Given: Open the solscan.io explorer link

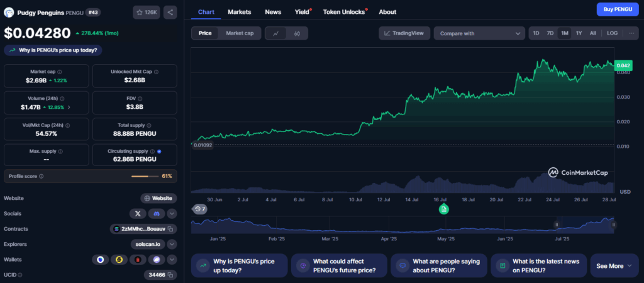Looking at the screenshot, I should (x=148, y=245).
